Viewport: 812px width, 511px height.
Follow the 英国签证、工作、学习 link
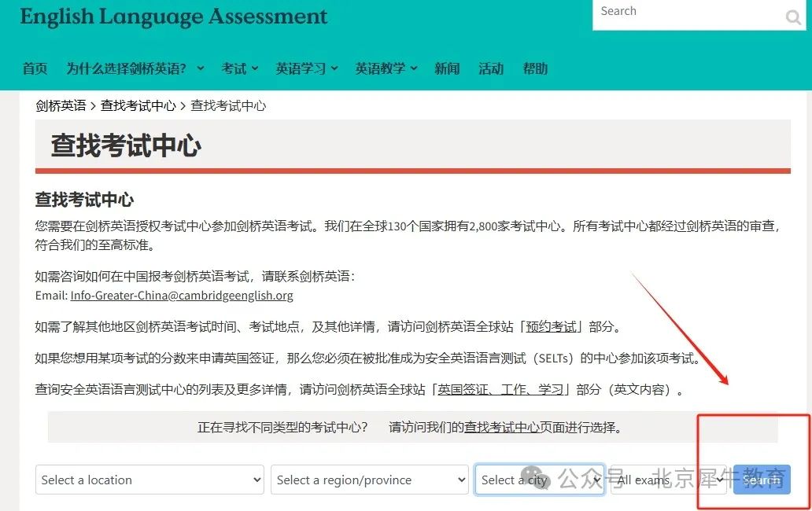click(500, 389)
